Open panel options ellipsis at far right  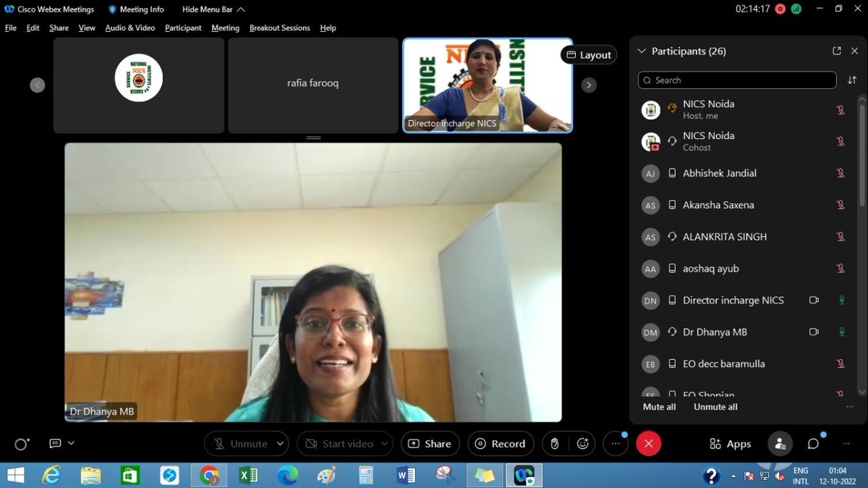pyautogui.click(x=847, y=444)
